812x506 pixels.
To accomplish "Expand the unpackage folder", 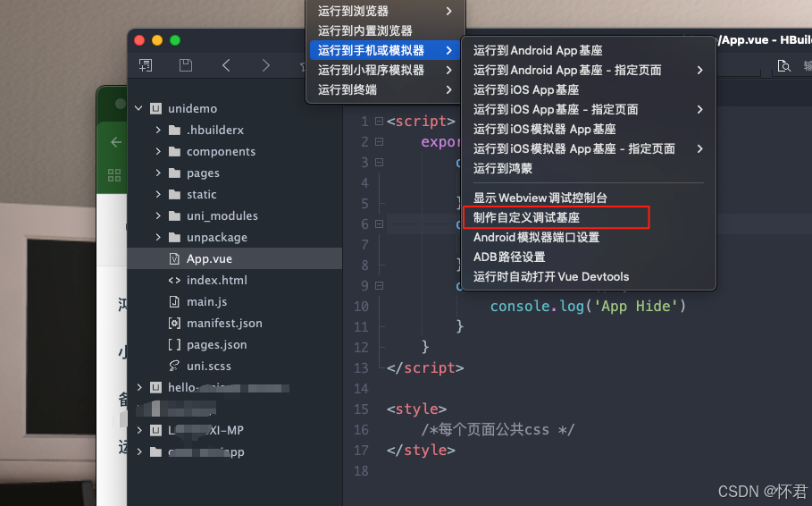I will click(x=158, y=237).
